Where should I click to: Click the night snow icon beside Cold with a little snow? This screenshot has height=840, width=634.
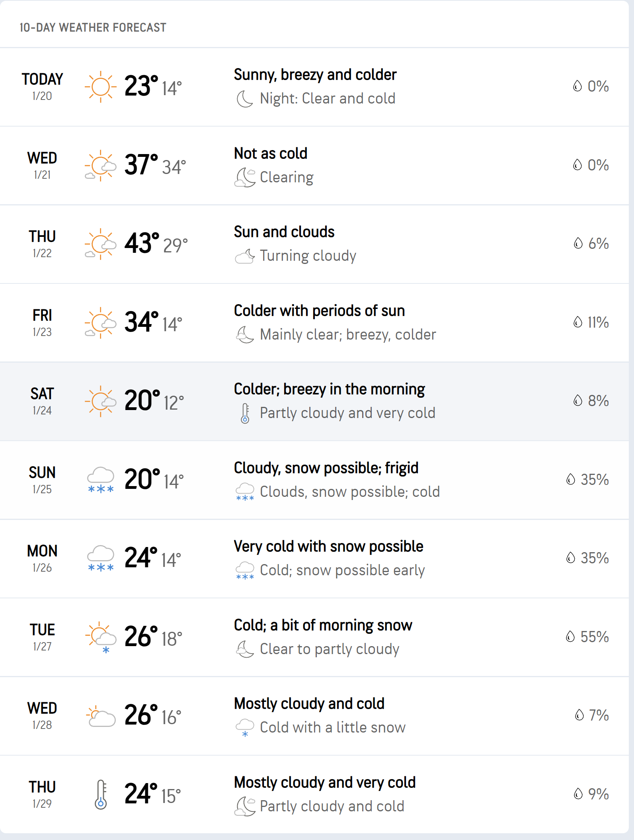(245, 728)
